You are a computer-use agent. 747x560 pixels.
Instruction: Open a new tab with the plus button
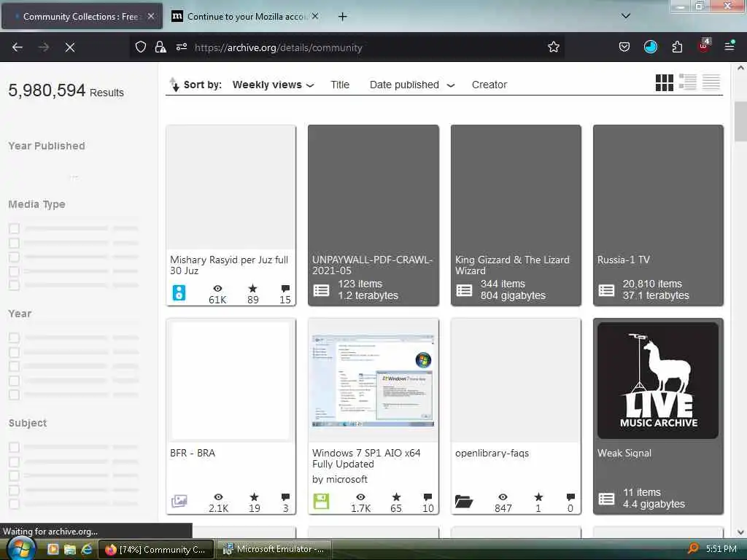342,17
